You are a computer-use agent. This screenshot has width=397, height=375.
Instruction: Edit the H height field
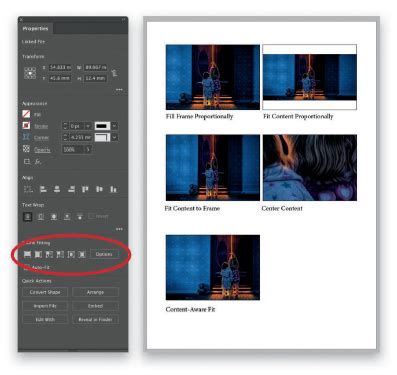(x=96, y=78)
